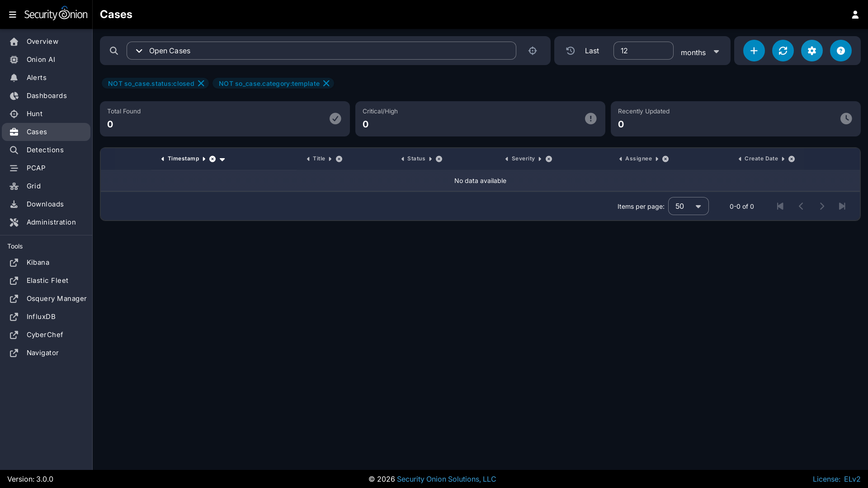868x488 pixels.
Task: Open the user account icon
Action: coord(855,14)
